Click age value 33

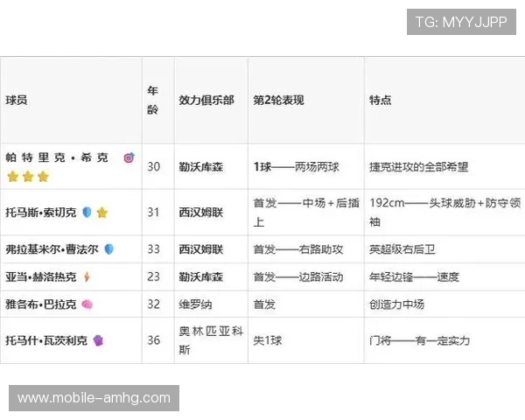[x=154, y=249]
